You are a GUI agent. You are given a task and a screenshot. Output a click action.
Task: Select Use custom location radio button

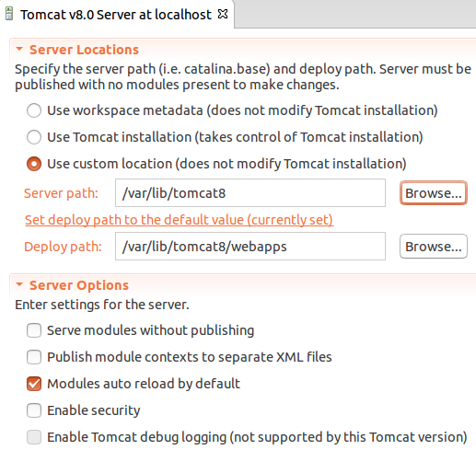(x=34, y=164)
